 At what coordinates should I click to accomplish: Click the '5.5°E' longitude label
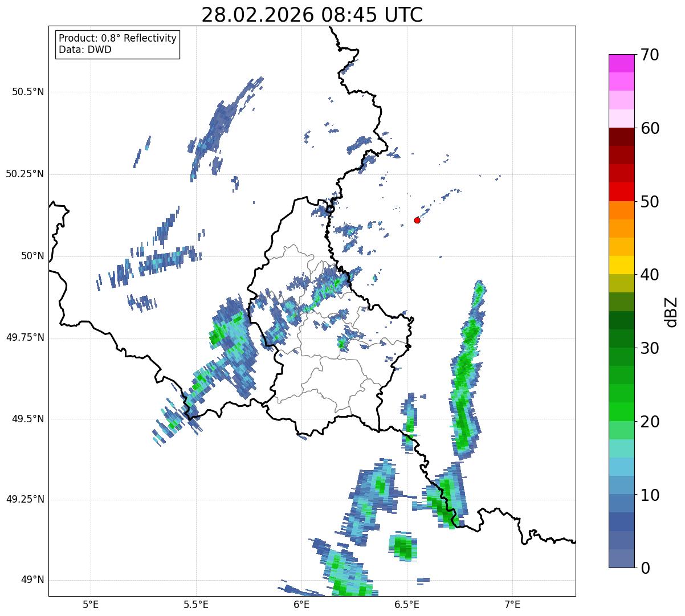click(x=196, y=605)
